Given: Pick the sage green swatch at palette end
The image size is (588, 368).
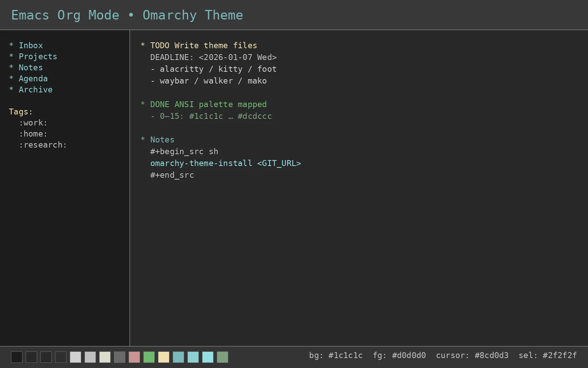Looking at the screenshot, I should tap(222, 357).
